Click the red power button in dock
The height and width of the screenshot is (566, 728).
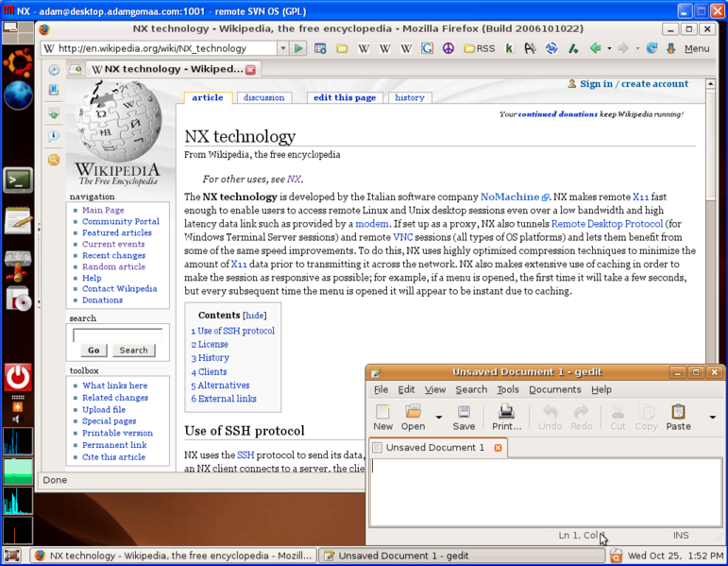coord(18,377)
